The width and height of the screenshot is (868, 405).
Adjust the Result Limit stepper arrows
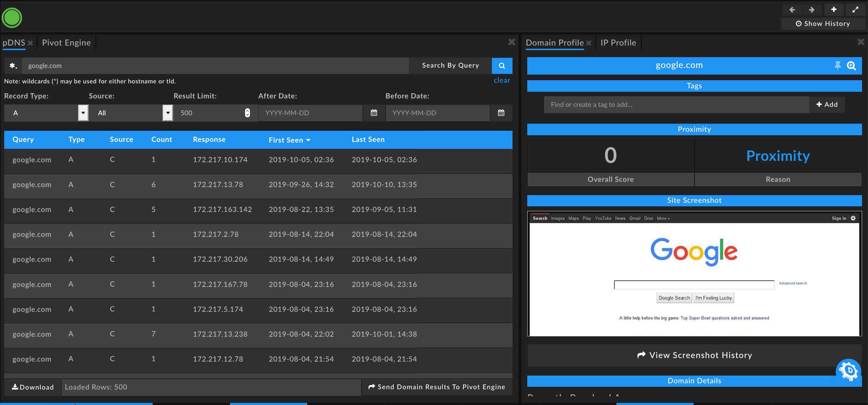point(247,113)
